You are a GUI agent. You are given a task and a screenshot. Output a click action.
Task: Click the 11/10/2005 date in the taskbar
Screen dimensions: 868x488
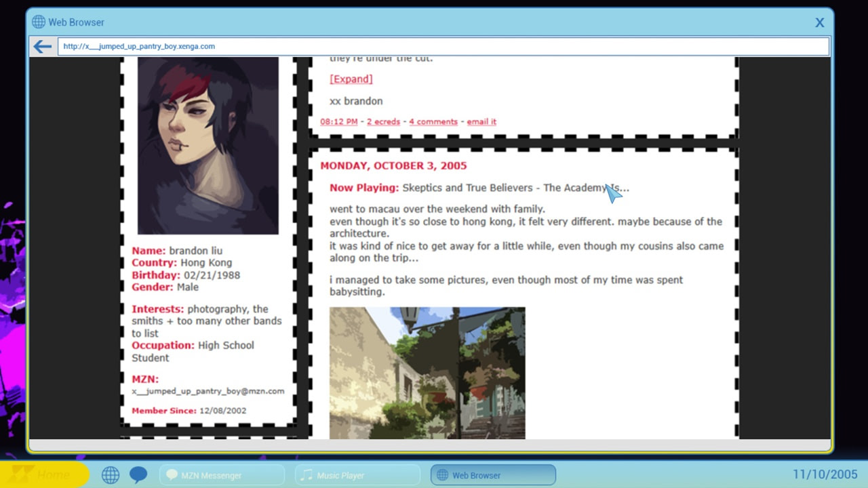pos(825,474)
